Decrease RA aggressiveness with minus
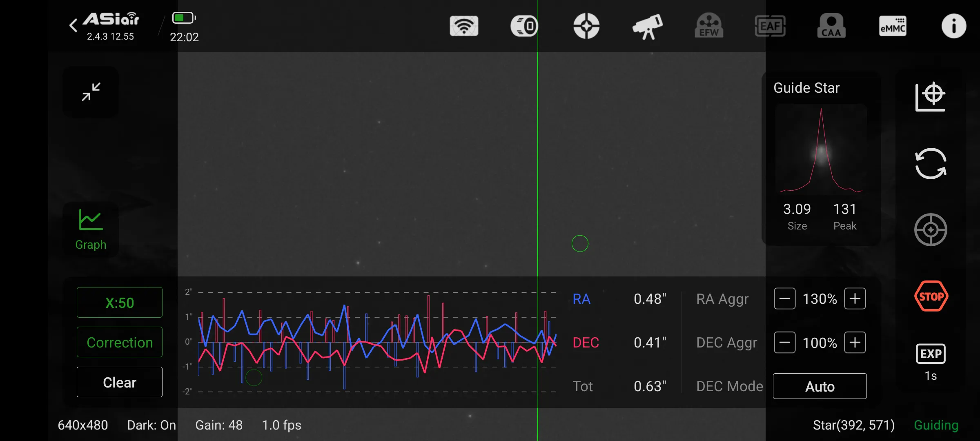980x441 pixels. [x=784, y=299]
